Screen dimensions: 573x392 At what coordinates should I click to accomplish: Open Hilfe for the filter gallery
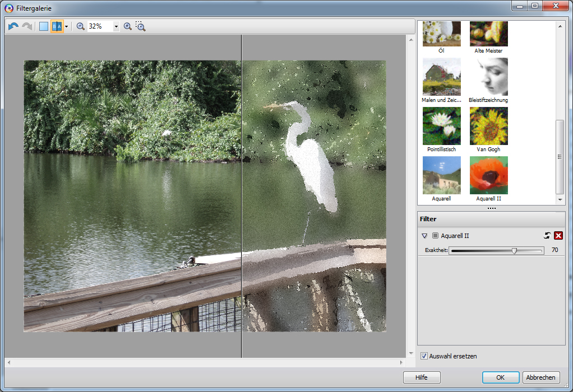point(422,377)
